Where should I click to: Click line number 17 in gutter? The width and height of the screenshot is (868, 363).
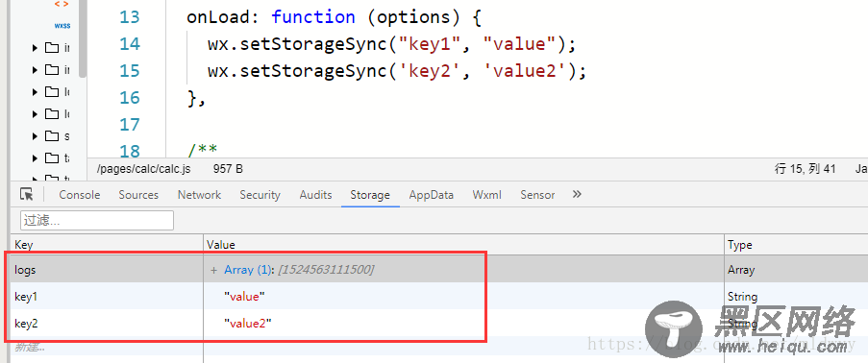pos(130,125)
